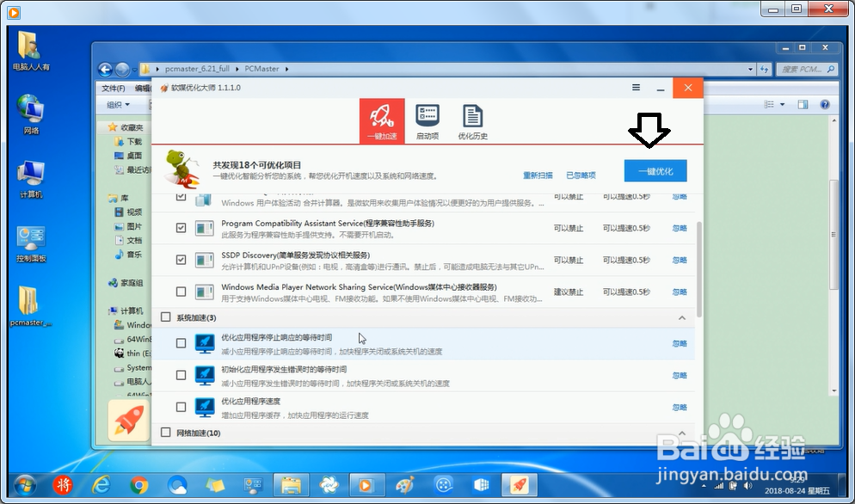Launch Google Chrome from taskbar

[x=139, y=485]
